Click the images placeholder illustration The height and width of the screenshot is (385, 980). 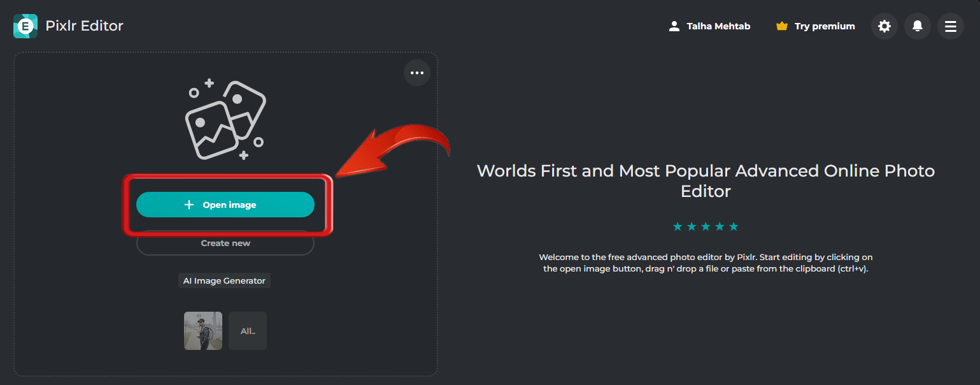[x=225, y=120]
